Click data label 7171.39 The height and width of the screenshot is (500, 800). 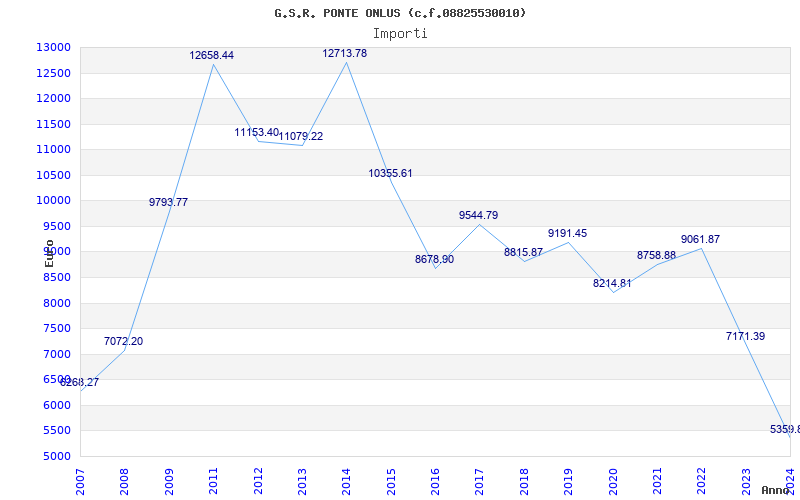745,336
